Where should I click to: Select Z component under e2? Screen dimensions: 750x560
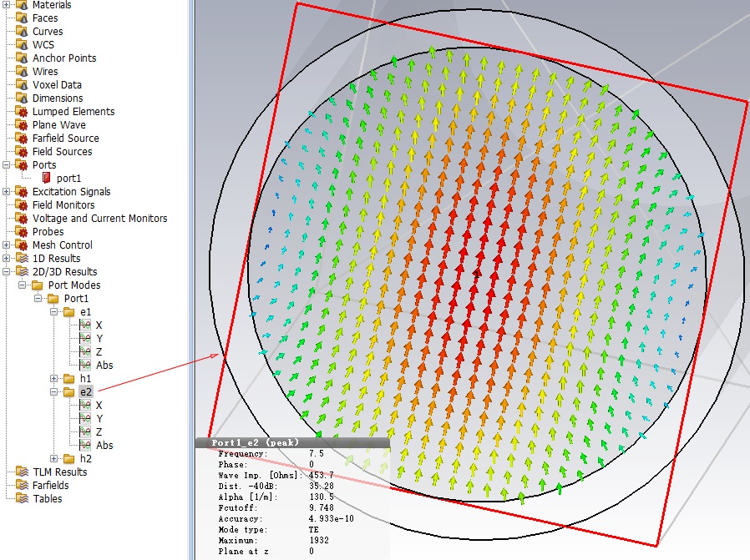99,432
